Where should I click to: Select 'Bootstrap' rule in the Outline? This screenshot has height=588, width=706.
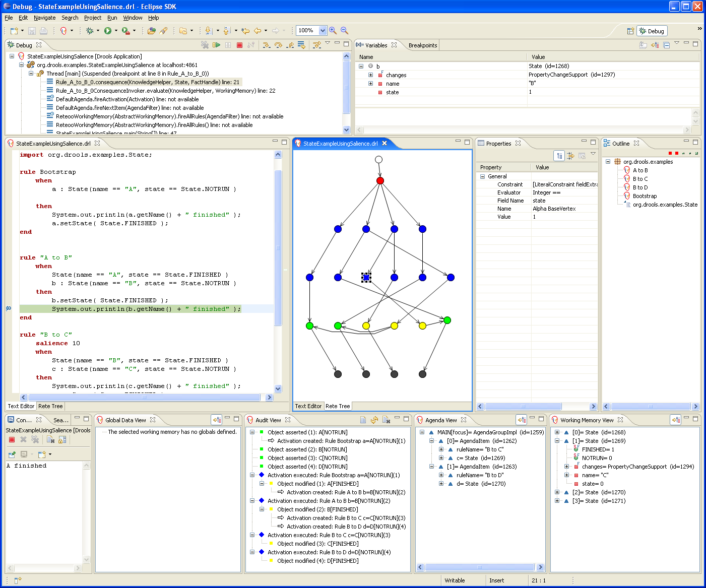645,196
